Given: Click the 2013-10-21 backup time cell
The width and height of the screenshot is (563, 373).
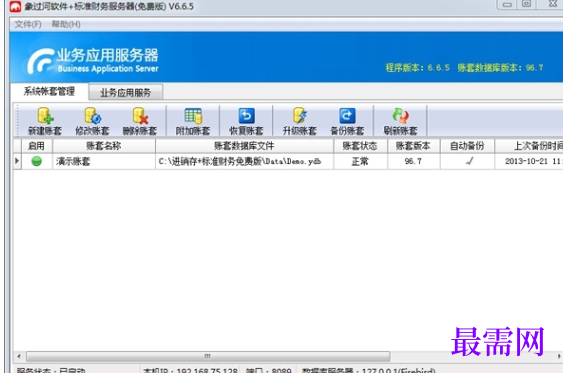Looking at the screenshot, I should point(529,161).
